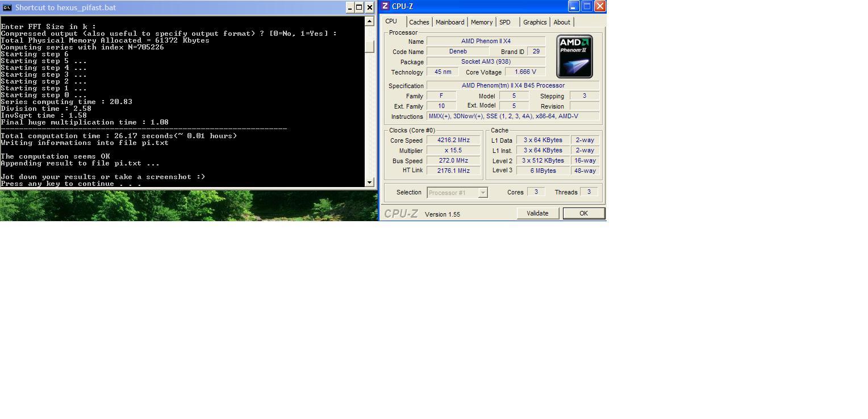Click the Level 3 6 MBytes value

543,171
